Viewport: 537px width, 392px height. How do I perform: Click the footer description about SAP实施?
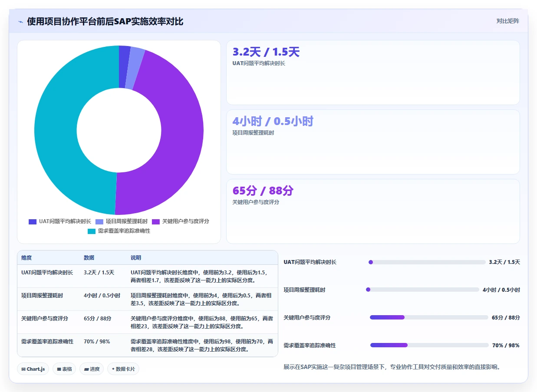pyautogui.click(x=392, y=367)
